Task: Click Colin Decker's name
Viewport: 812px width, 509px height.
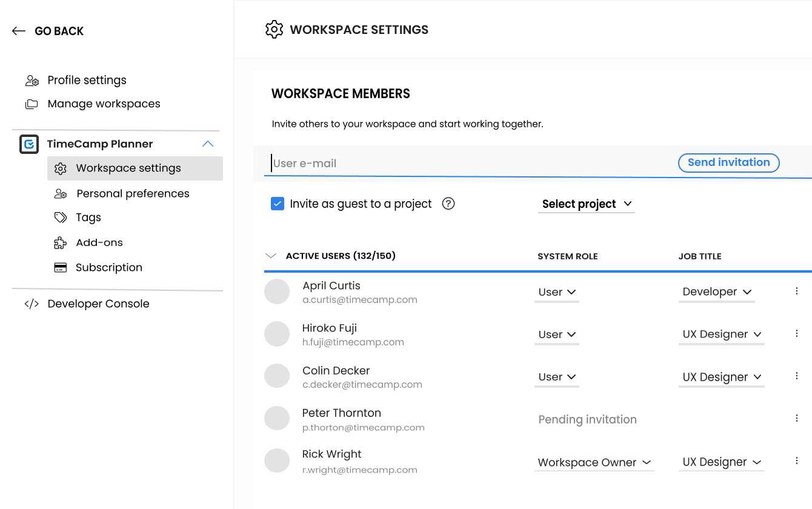Action: pyautogui.click(x=336, y=371)
